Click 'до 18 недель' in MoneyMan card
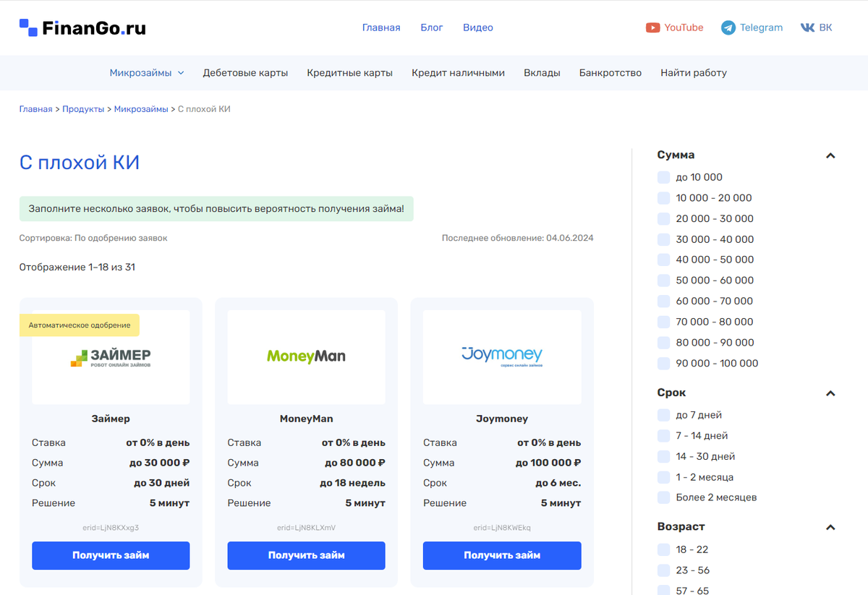868x595 pixels. 353,483
